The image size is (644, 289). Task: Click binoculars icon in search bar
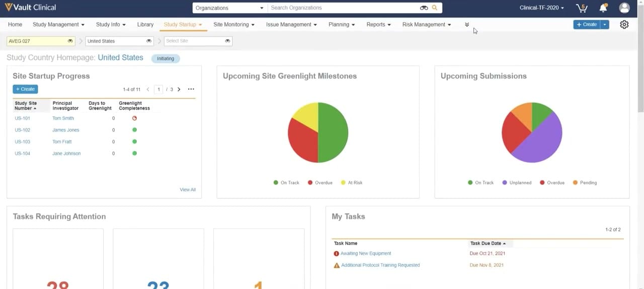(424, 8)
